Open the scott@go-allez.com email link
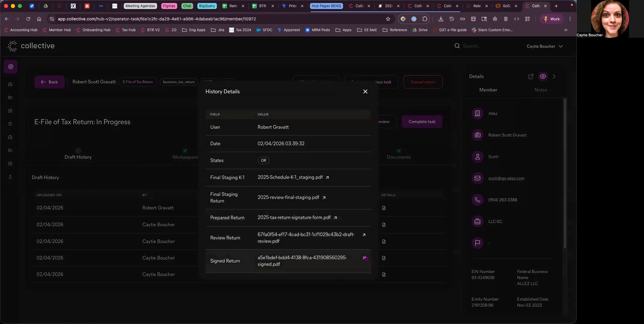Viewport: 644px width, 324px height. pos(506,178)
